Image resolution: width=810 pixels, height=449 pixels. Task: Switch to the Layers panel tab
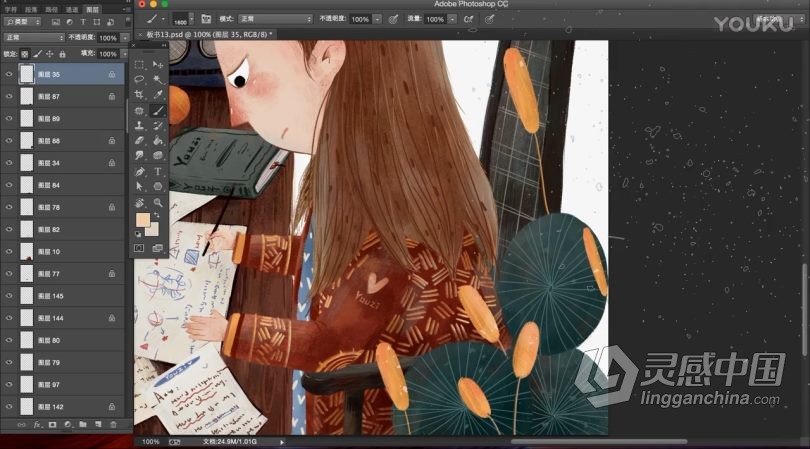(92, 9)
